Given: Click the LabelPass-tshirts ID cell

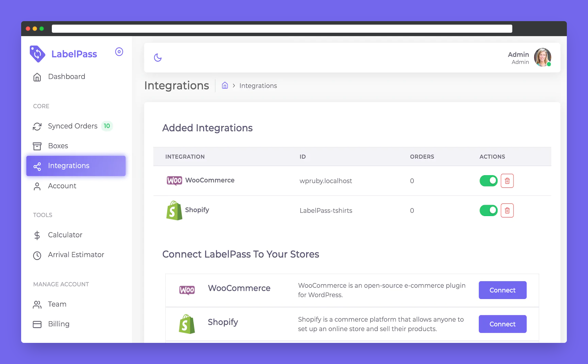Looking at the screenshot, I should 326,211.
